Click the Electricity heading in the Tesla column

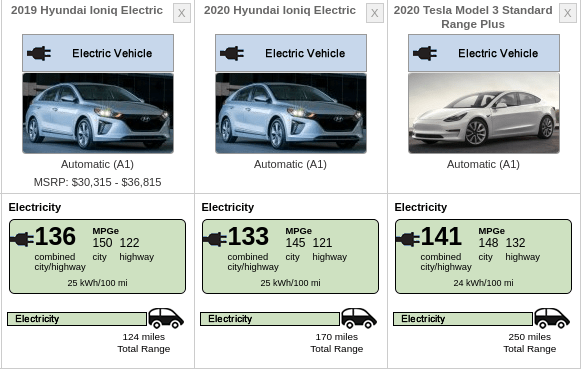click(421, 207)
